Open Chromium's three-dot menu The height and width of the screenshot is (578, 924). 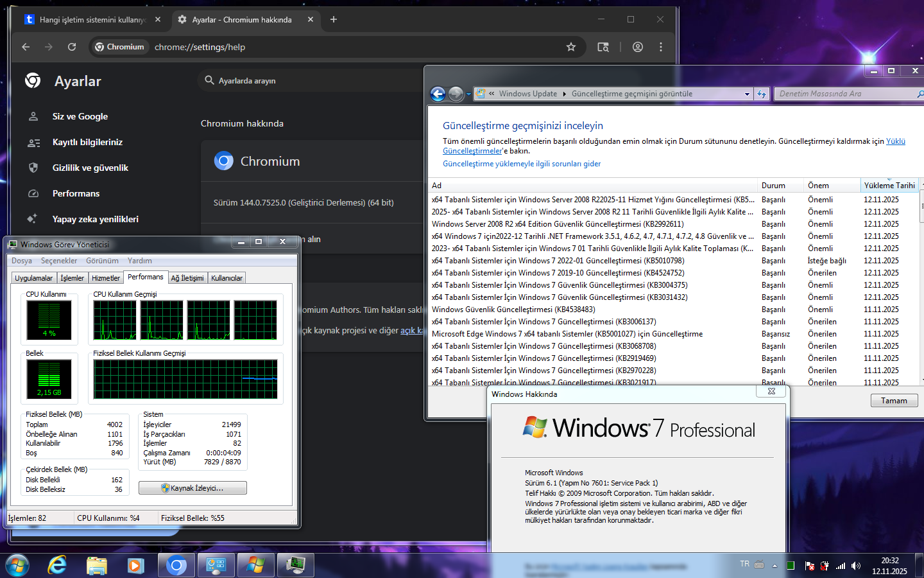tap(661, 47)
